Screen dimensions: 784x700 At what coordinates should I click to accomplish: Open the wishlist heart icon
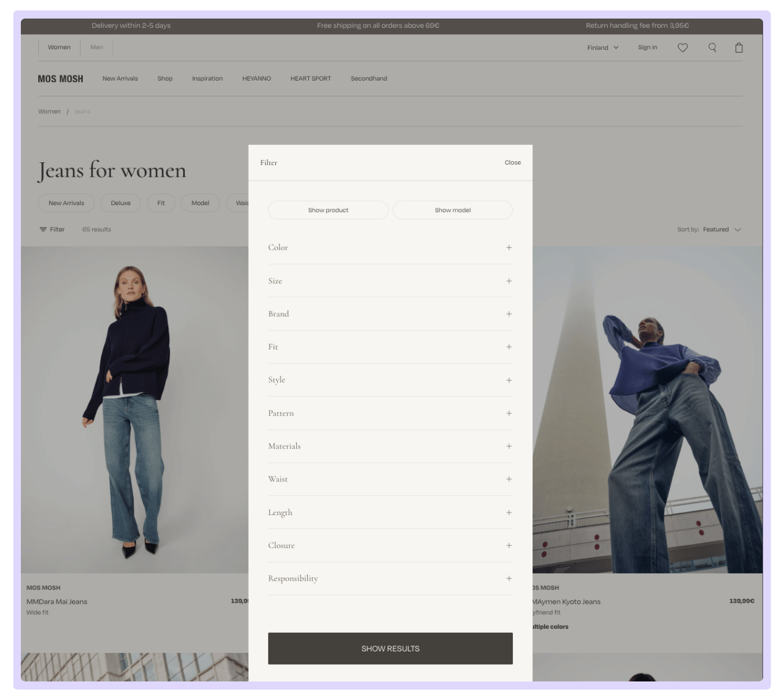pos(683,48)
